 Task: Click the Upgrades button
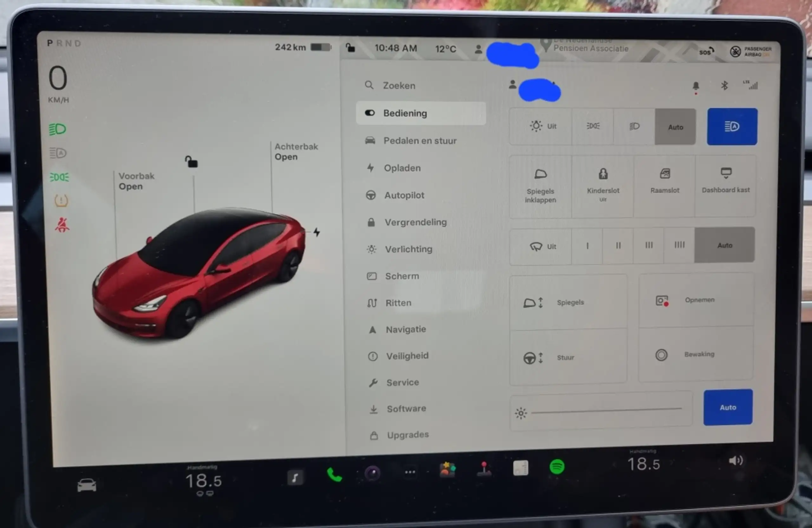(407, 435)
